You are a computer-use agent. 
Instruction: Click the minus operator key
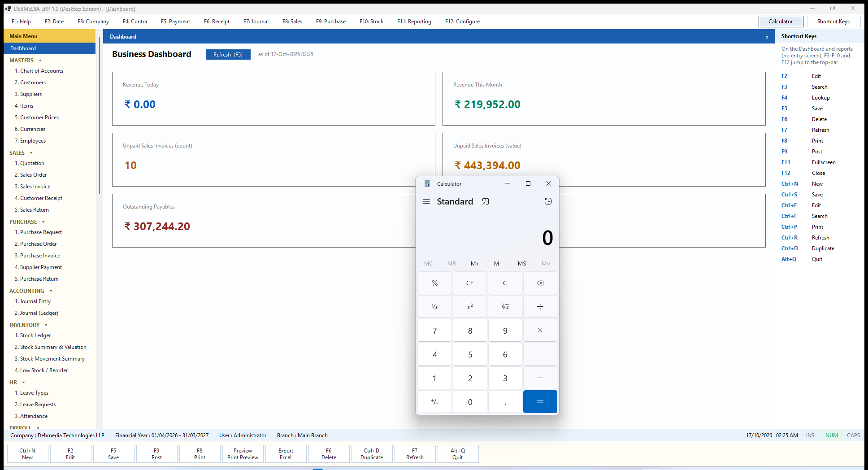point(540,354)
